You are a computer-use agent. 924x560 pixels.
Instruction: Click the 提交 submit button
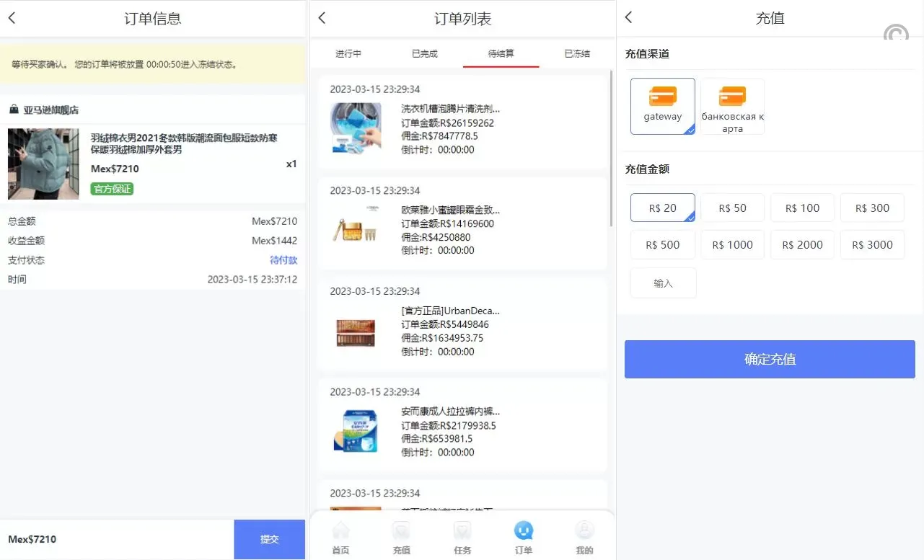click(x=270, y=539)
